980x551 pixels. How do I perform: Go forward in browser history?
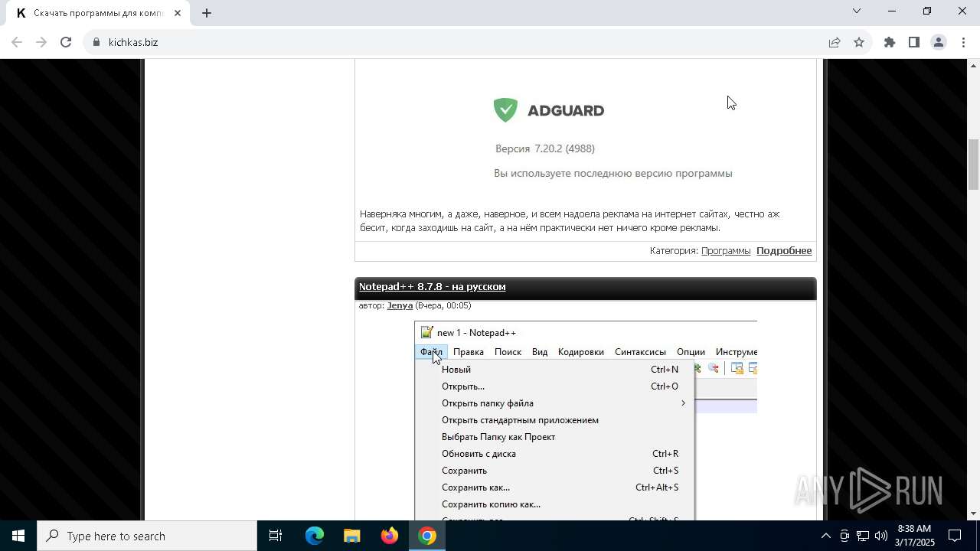[41, 42]
